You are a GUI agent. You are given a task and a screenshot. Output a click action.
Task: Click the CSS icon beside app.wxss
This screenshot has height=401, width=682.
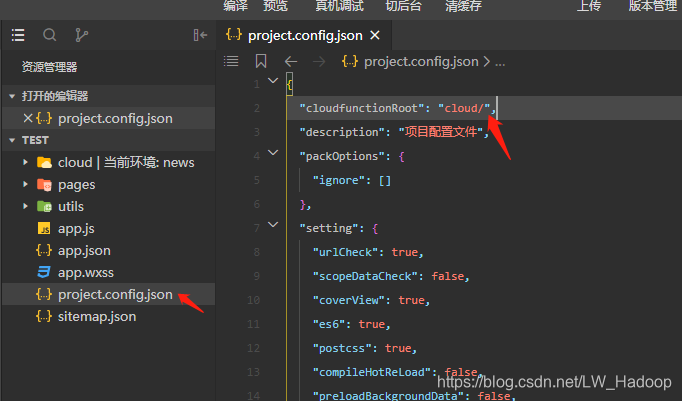(x=44, y=272)
